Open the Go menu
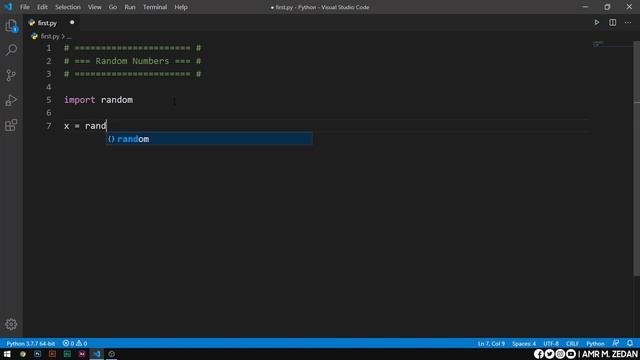 [x=113, y=7]
